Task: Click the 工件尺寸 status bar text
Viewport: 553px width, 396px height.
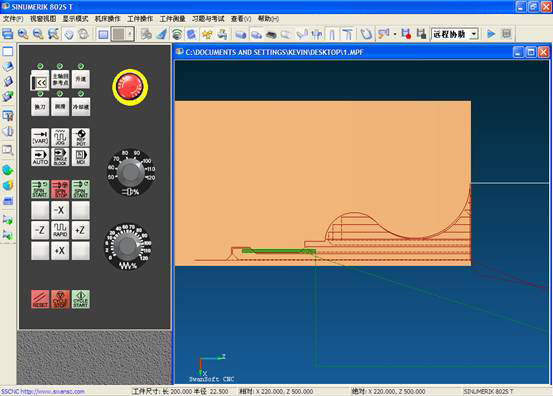Action: (180, 391)
